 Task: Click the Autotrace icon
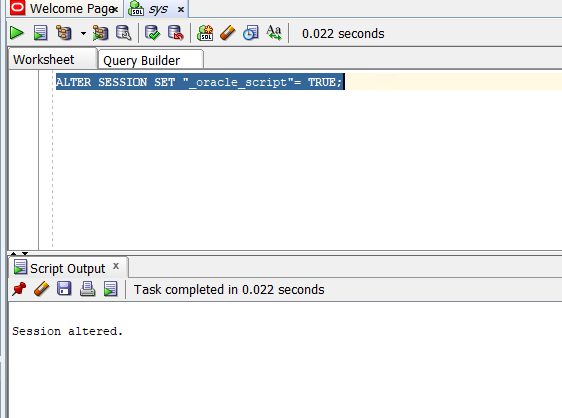(100, 33)
